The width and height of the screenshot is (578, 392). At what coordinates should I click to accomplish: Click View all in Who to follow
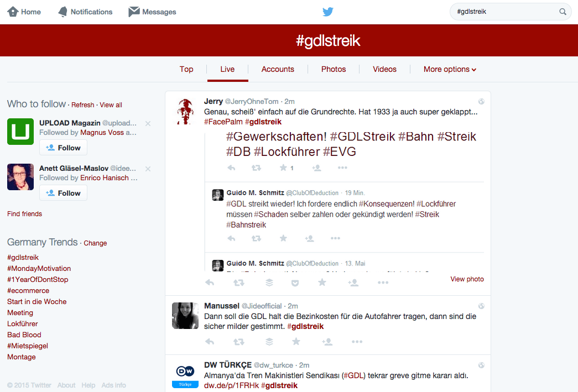click(x=111, y=105)
